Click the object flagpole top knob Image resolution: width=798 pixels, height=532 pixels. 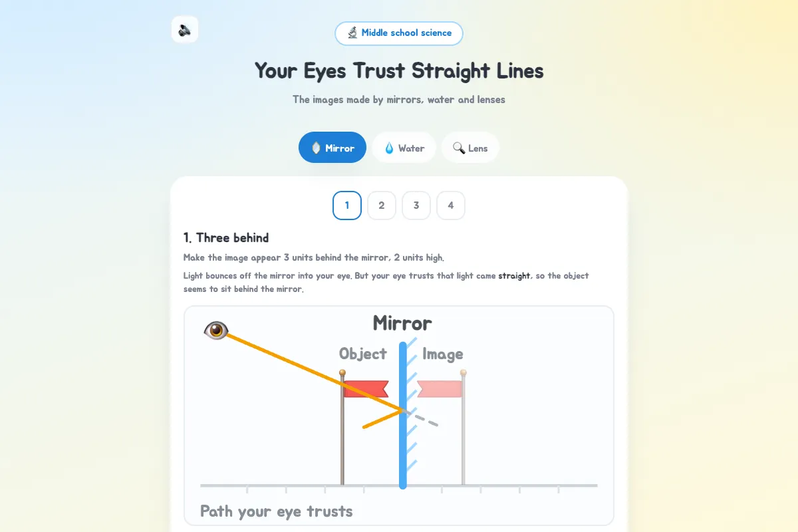click(342, 373)
